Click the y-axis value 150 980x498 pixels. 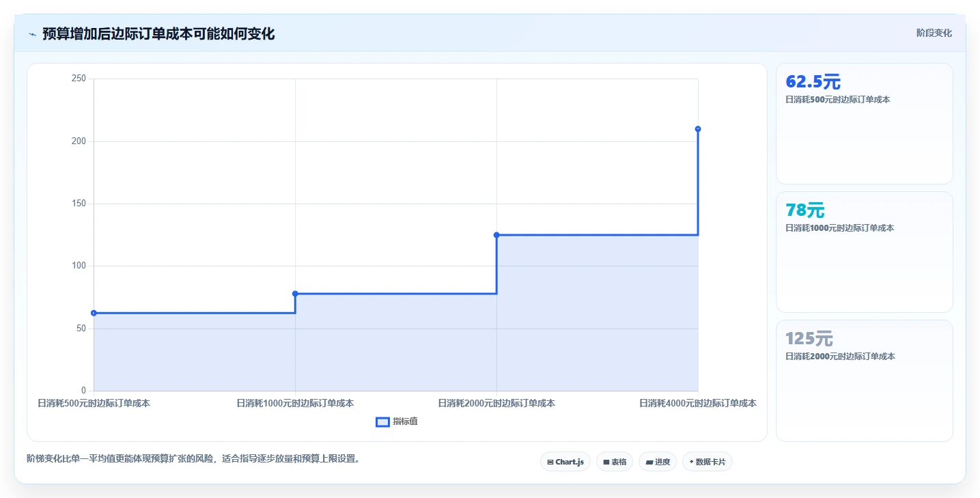tap(79, 204)
